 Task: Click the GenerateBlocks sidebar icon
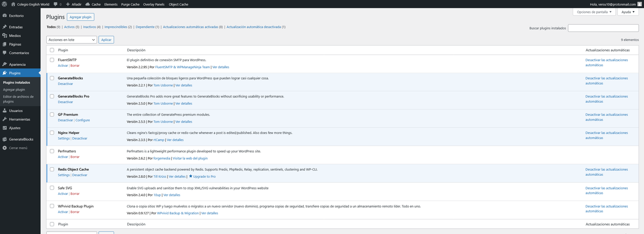[x=5, y=139]
